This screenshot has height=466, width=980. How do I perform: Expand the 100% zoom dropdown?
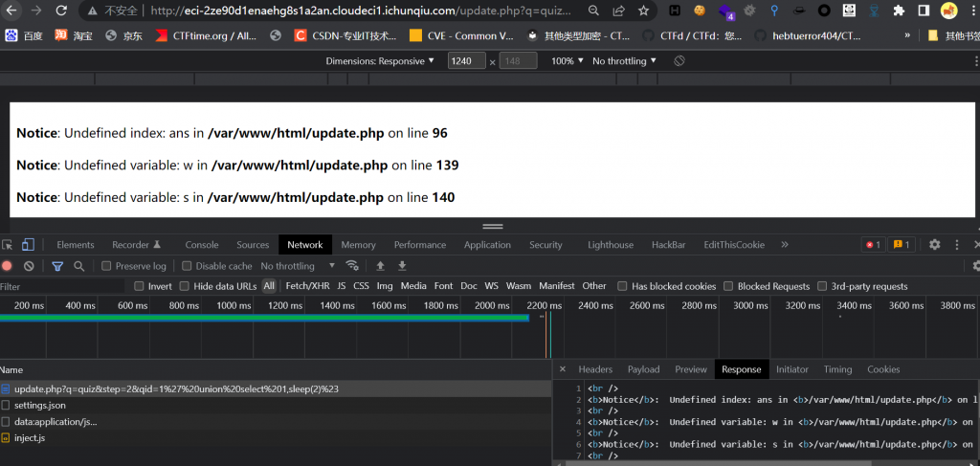click(567, 61)
